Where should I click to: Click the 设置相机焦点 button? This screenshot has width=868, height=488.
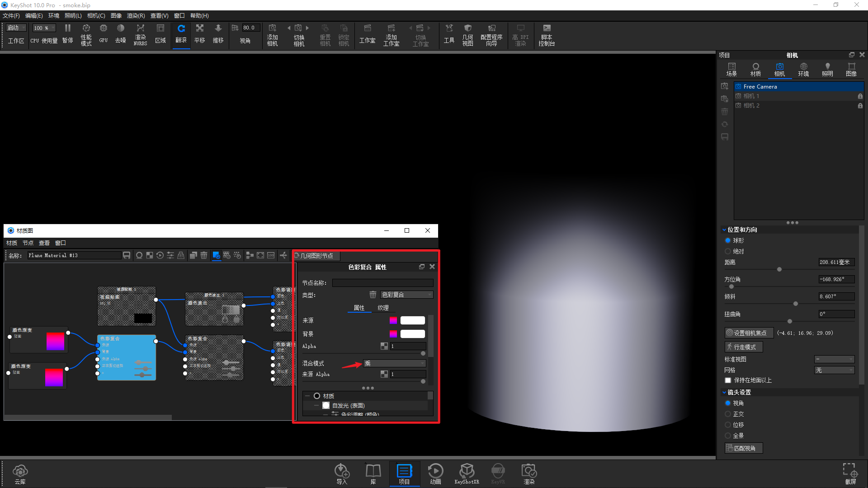click(x=749, y=333)
